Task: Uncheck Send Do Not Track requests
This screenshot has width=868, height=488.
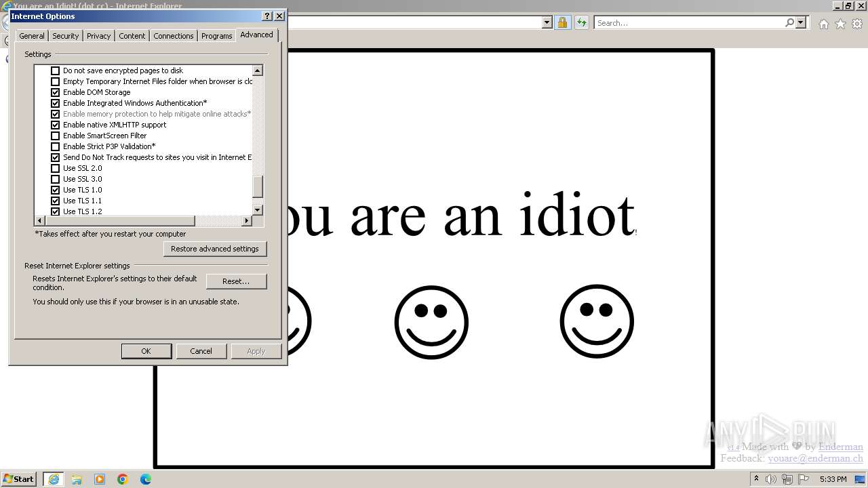Action: click(56, 157)
